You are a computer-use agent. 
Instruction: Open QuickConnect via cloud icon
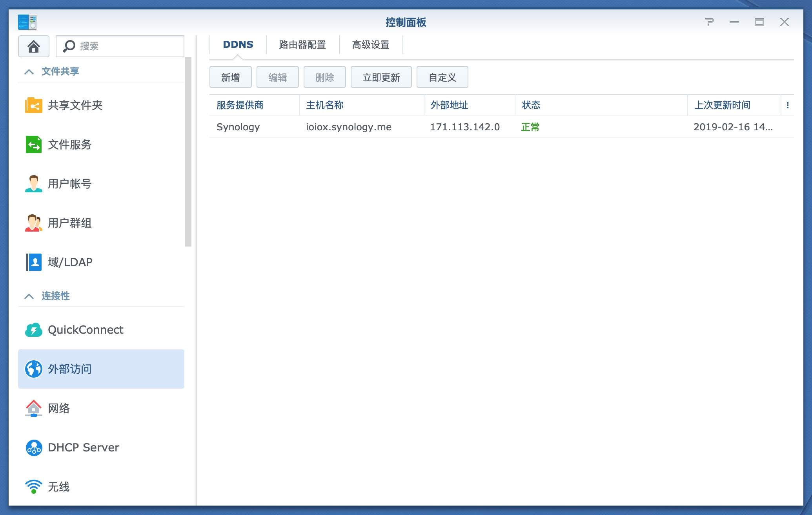point(34,330)
